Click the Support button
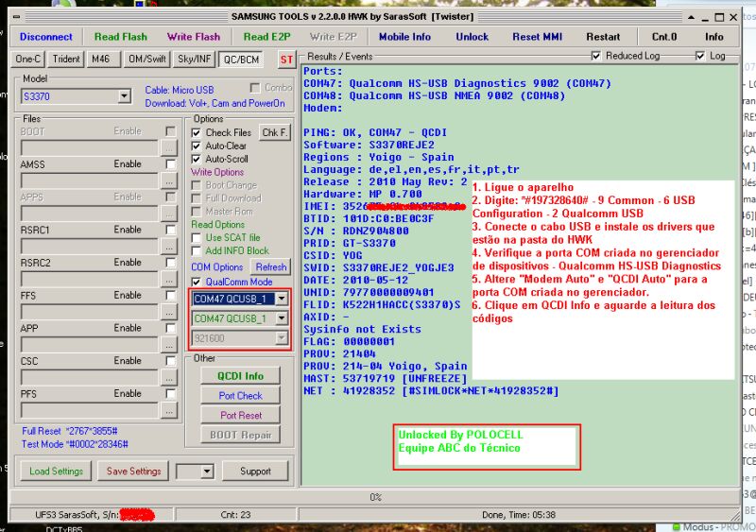The width and height of the screenshot is (756, 532). (255, 472)
